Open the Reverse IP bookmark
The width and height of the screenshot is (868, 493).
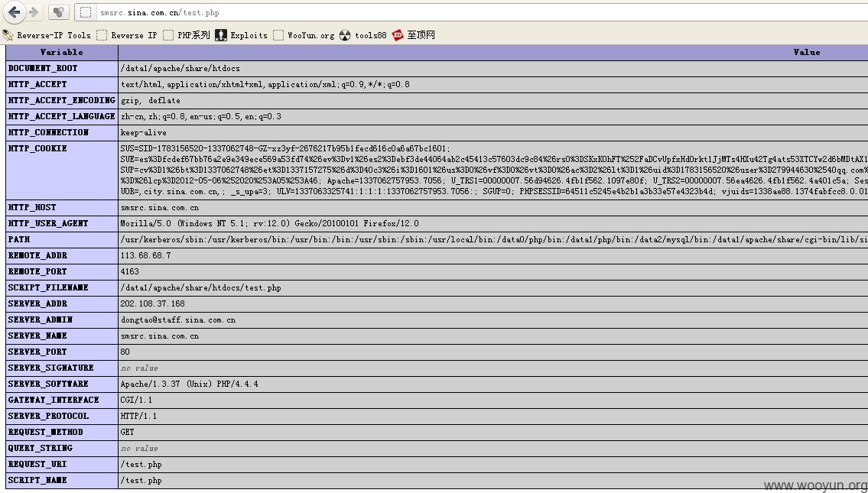[127, 35]
